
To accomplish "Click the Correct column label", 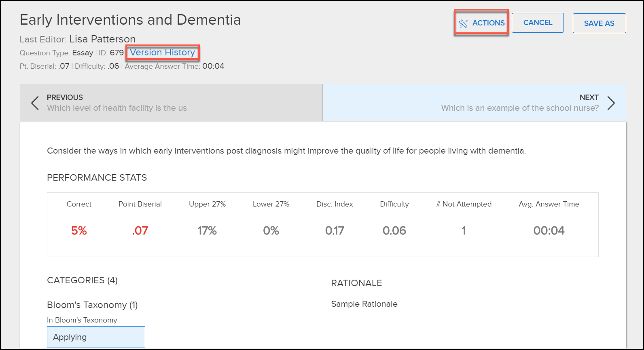I will click(x=79, y=204).
